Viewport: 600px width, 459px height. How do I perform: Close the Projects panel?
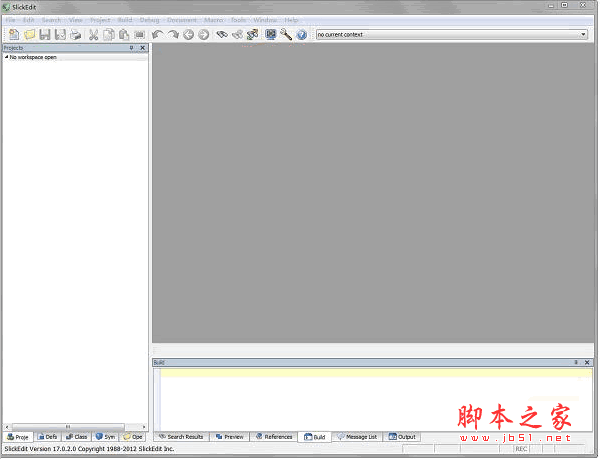point(143,48)
